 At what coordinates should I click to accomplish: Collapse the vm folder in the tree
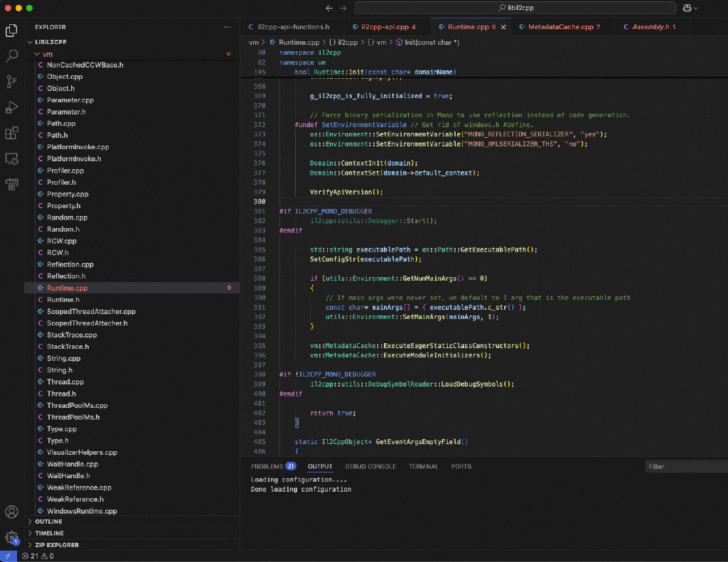47,54
